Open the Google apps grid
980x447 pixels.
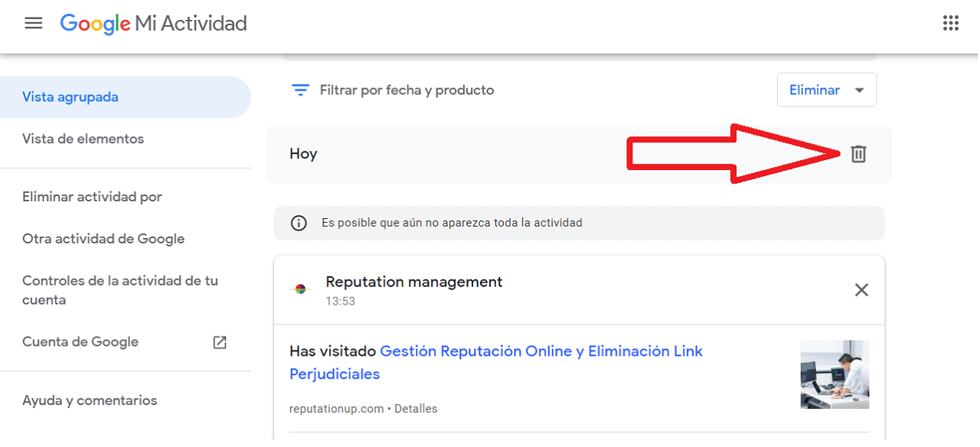(x=951, y=23)
